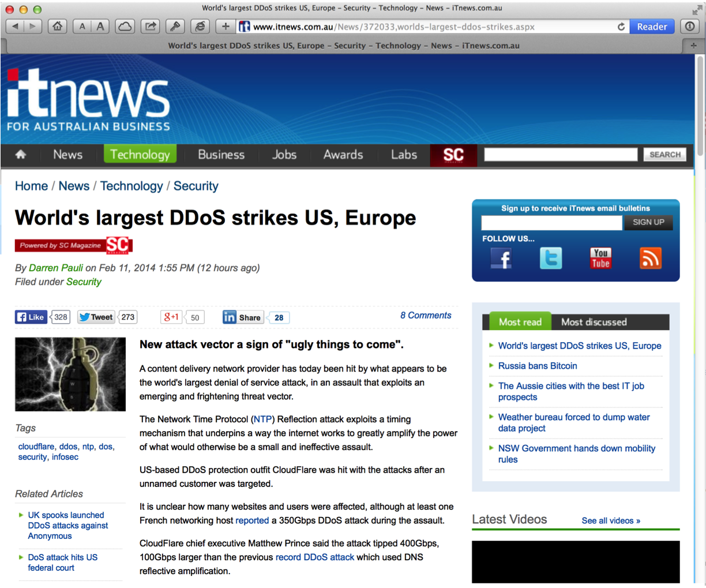The height and width of the screenshot is (588, 706).
Task: Go to site home via house icon
Action: (21, 155)
